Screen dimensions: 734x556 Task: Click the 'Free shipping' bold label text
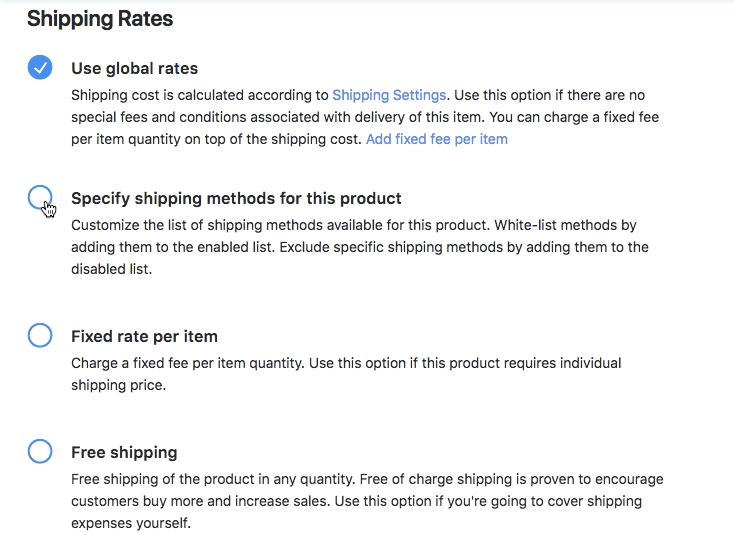point(124,452)
